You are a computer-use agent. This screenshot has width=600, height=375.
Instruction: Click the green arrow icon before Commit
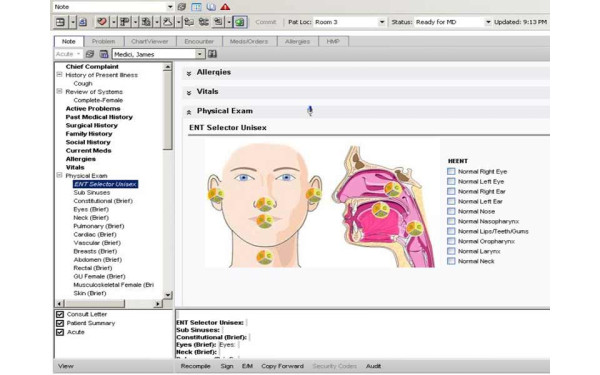tap(240, 22)
